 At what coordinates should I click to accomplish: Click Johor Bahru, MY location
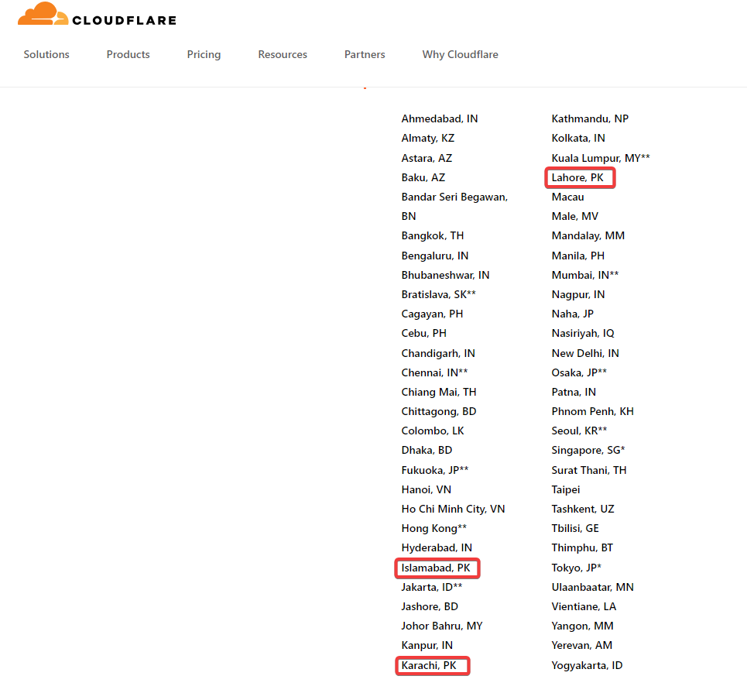pyautogui.click(x=442, y=626)
